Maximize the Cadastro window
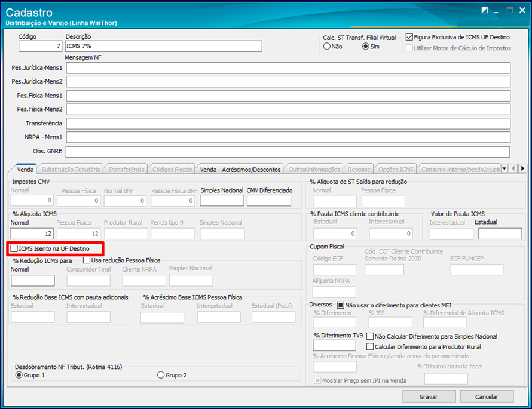Screen dimensions: 532x409 pyautogui.click(x=510, y=10)
